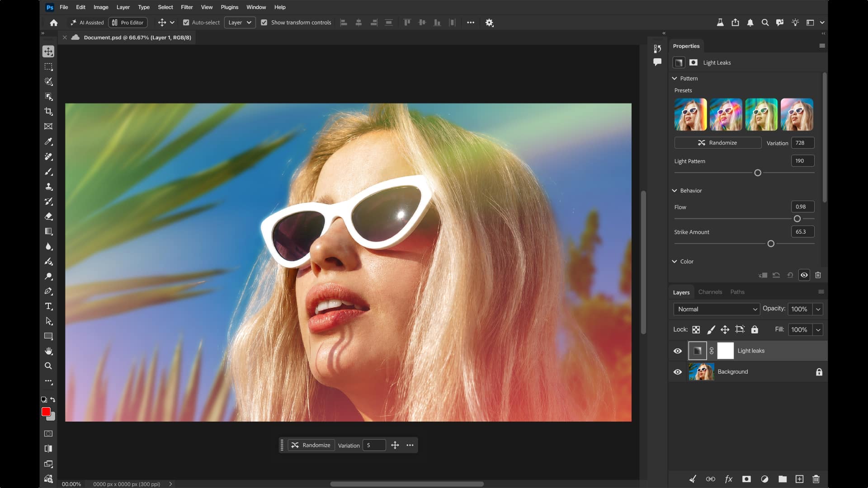Image resolution: width=868 pixels, height=488 pixels.
Task: Select the Zoom tool
Action: (x=48, y=366)
